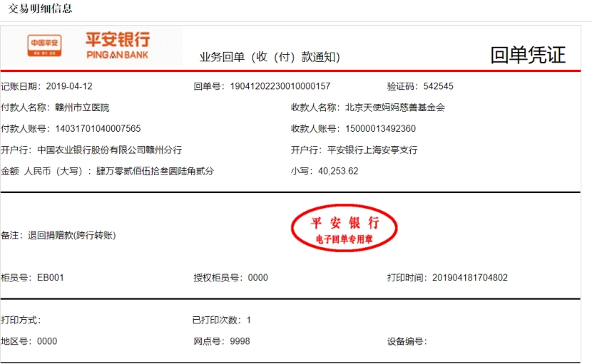Click the 中国平安 logo icon
592x364 pixels.
pyautogui.click(x=44, y=45)
